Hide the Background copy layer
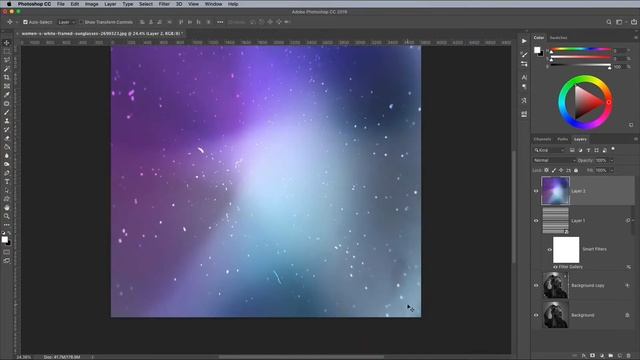Image resolution: width=640 pixels, height=360 pixels. 536,285
